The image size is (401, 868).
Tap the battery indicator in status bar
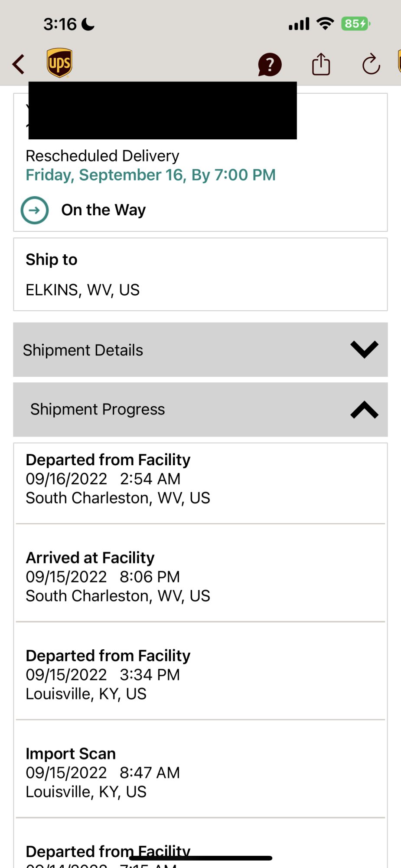[x=355, y=23]
